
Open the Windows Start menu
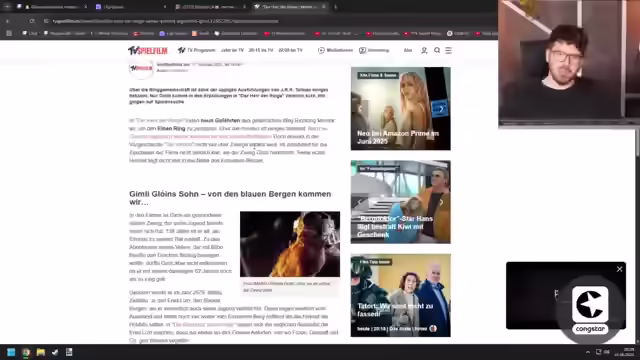[11, 352]
